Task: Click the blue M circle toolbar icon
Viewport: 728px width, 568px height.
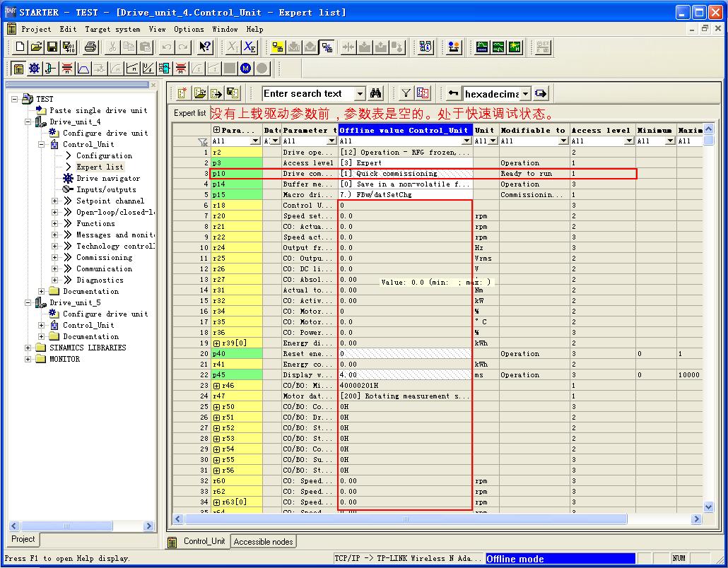Action: tap(245, 69)
